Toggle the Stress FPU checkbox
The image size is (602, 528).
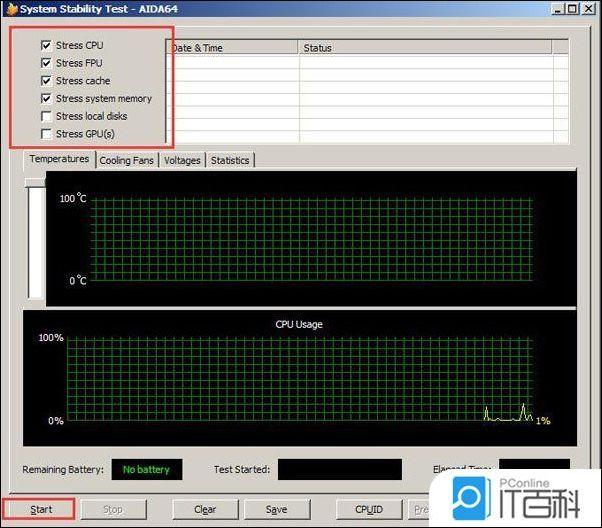(x=46, y=63)
